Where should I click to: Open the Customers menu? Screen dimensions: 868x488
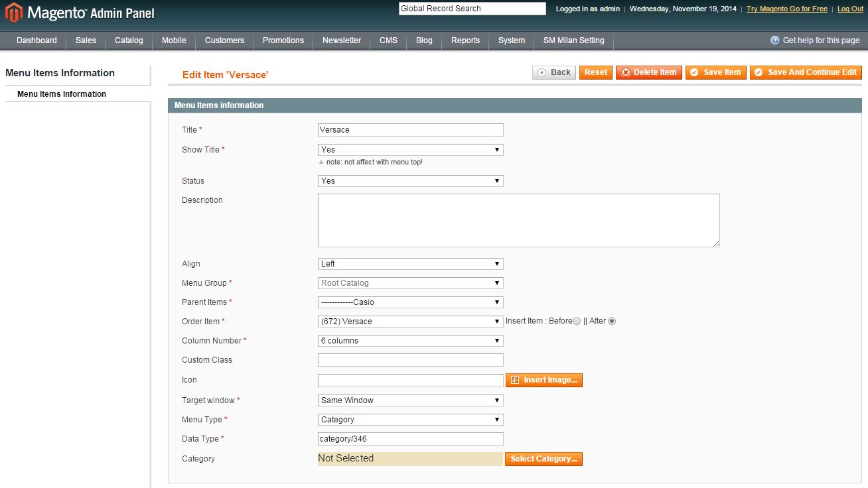tap(224, 40)
